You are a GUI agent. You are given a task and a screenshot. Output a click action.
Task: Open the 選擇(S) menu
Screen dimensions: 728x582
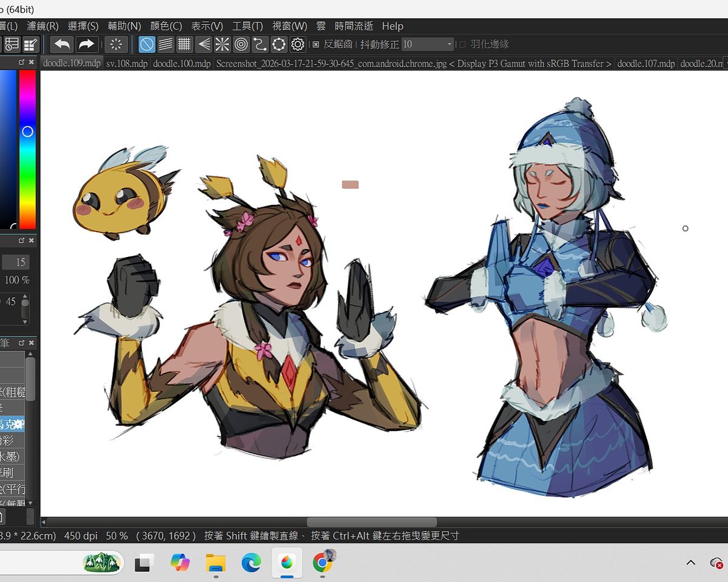pyautogui.click(x=83, y=26)
